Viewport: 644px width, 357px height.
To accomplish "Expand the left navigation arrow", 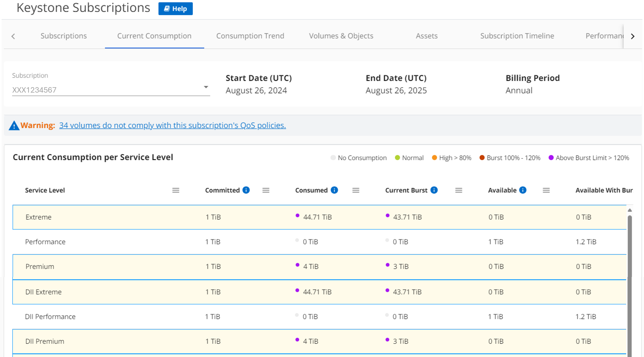I will [x=13, y=35].
